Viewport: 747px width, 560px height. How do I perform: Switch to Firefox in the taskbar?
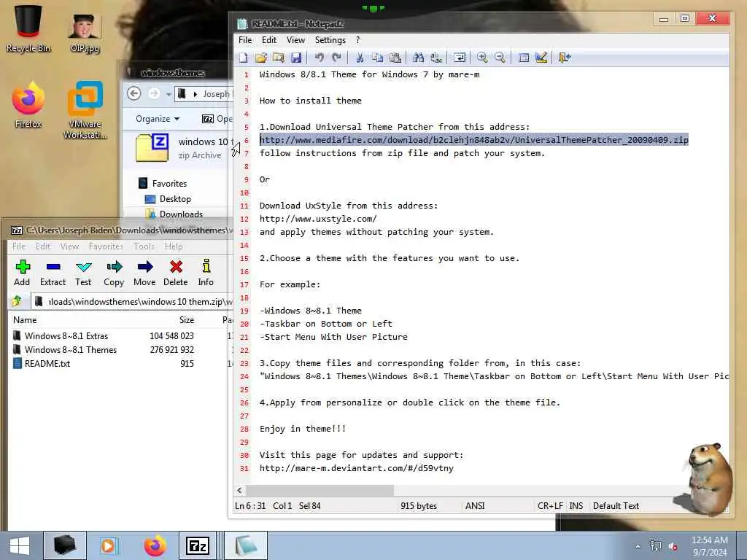pyautogui.click(x=155, y=545)
